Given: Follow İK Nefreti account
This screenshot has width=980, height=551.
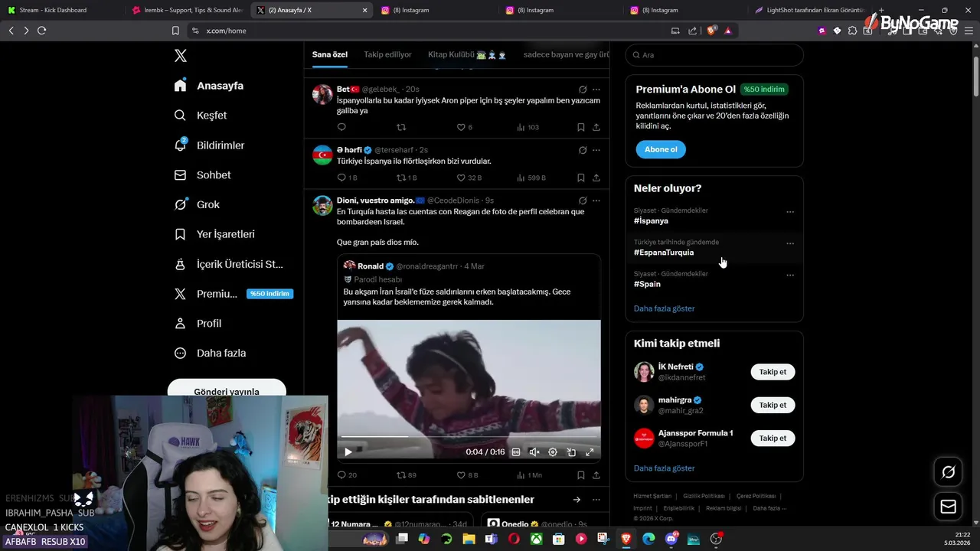Looking at the screenshot, I should [x=773, y=372].
